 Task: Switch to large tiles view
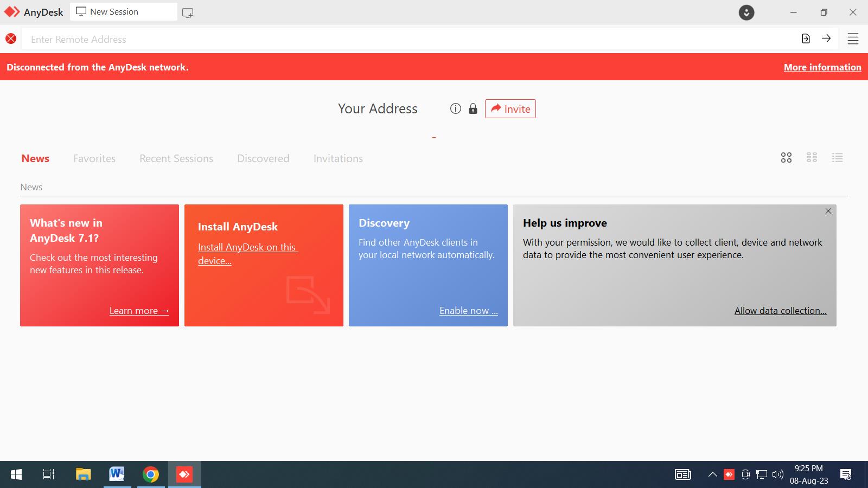(786, 158)
